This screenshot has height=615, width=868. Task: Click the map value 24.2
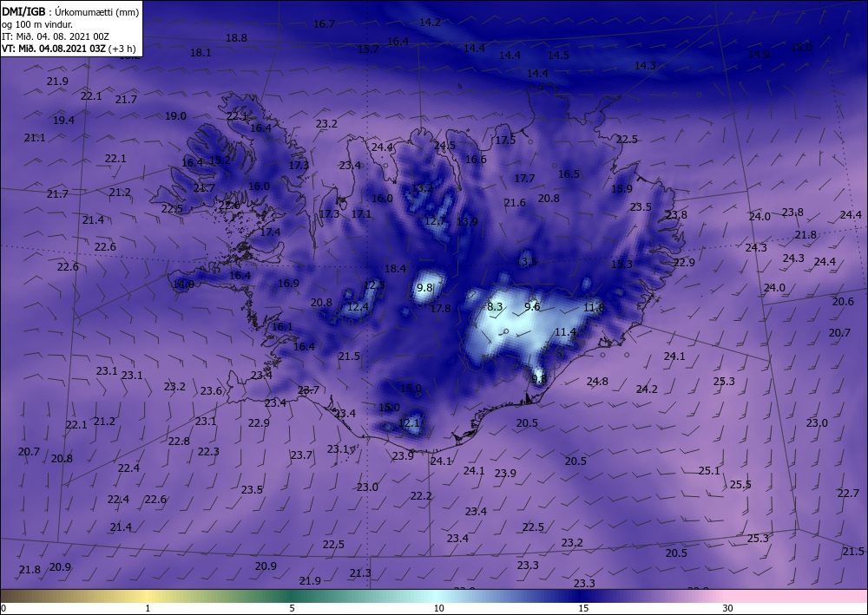647,389
